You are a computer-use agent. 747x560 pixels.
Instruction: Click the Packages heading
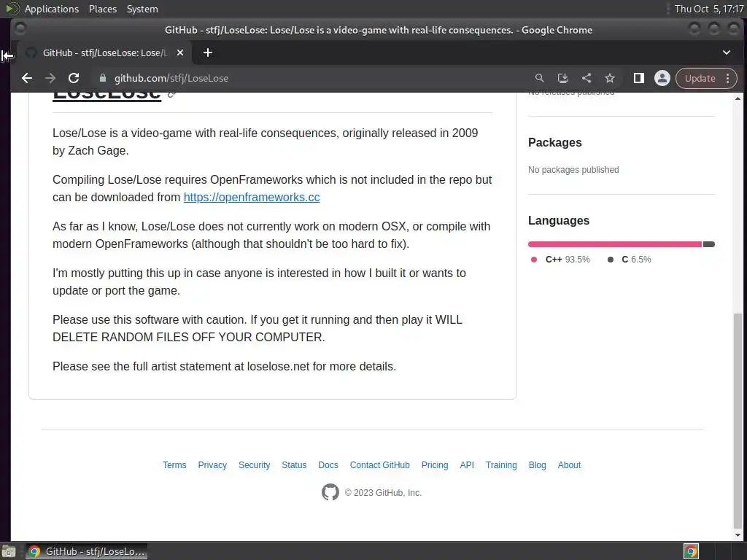pyautogui.click(x=555, y=142)
